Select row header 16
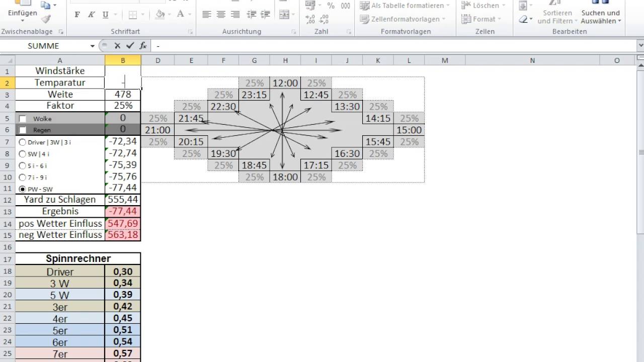Viewport: 644px width, 362px height. click(x=8, y=247)
